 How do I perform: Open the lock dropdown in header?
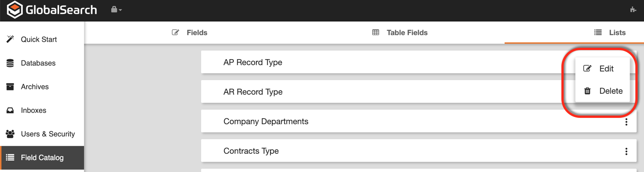[x=116, y=10]
